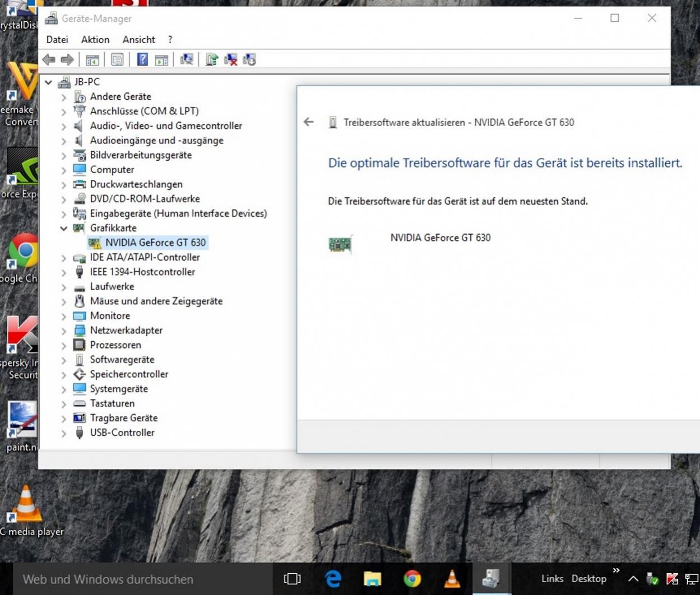This screenshot has height=595, width=700.
Task: Select NVIDIA GeForce GT 630 in device tree
Action: click(x=155, y=243)
